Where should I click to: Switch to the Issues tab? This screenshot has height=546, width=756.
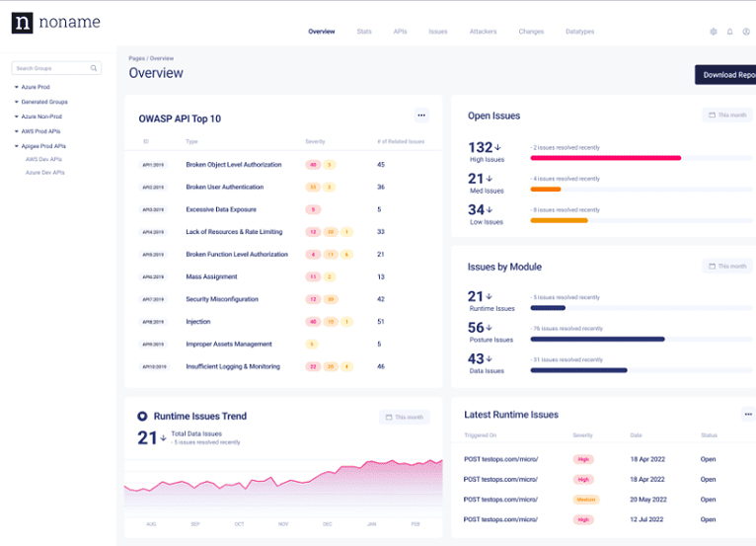438,32
